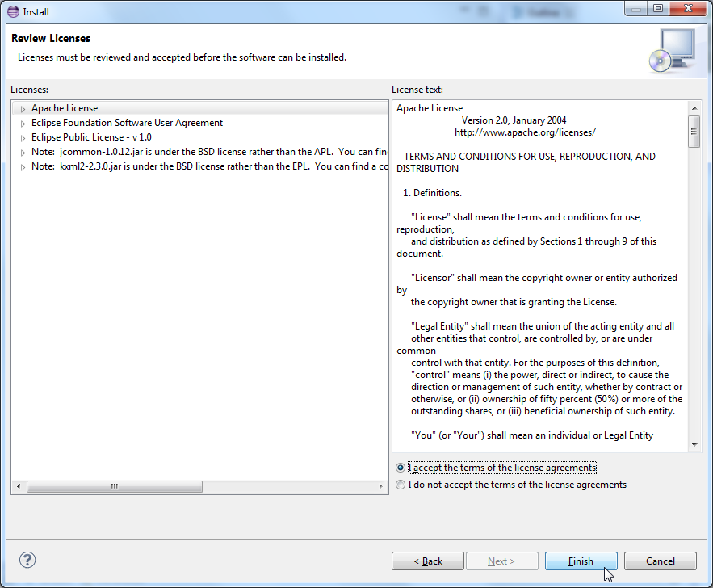
Task: Click the apache.org/licenses URL text
Action: [525, 132]
